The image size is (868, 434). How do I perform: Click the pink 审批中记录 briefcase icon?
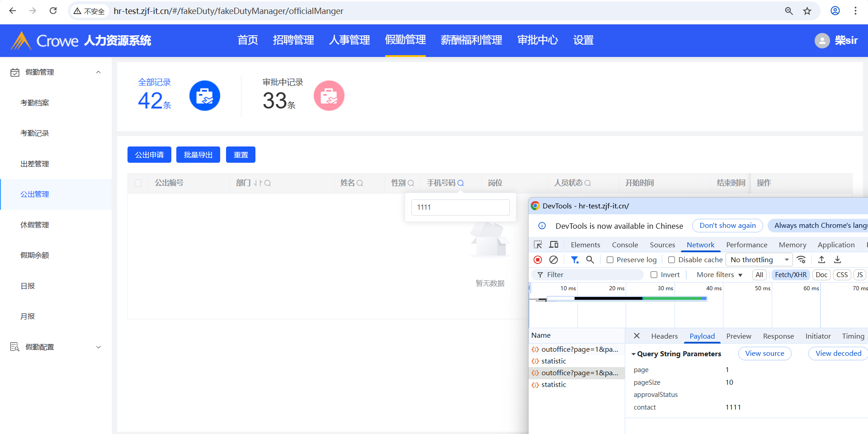point(329,95)
